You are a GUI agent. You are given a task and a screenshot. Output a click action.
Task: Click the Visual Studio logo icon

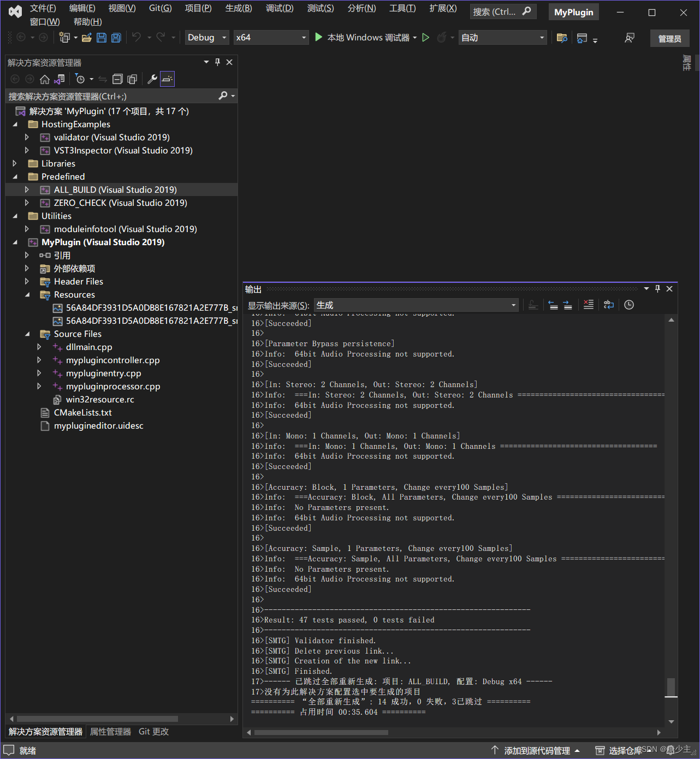tap(15, 11)
